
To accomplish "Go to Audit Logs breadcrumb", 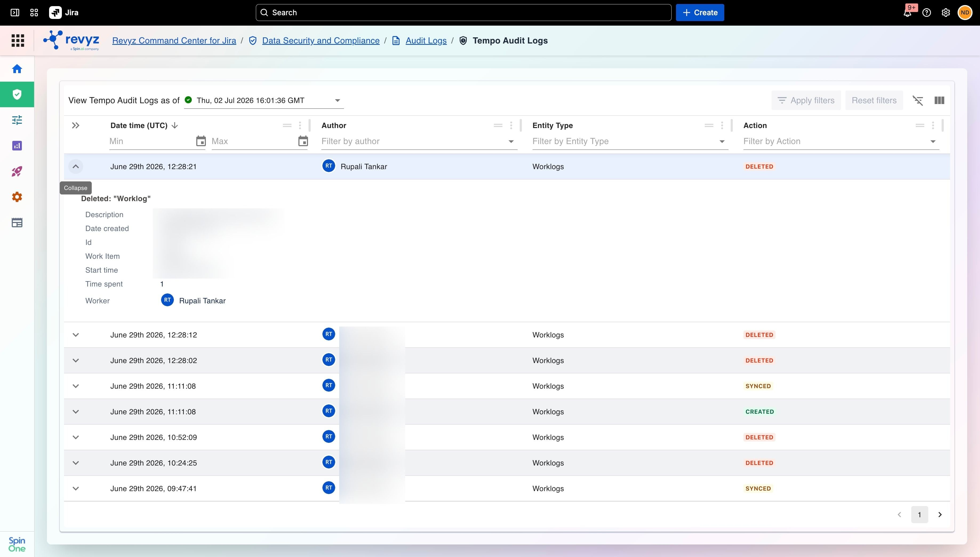I will (426, 41).
